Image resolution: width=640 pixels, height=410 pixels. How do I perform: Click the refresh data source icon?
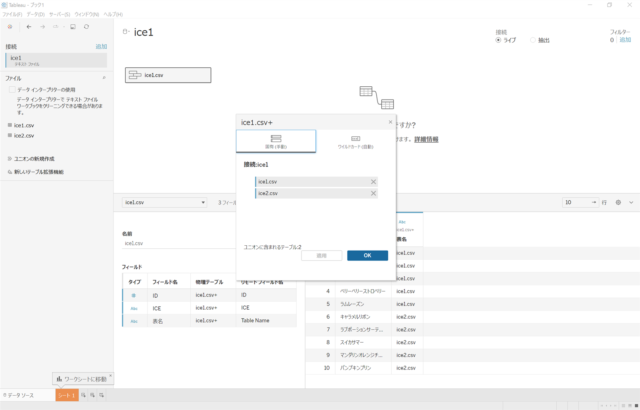coord(87,27)
